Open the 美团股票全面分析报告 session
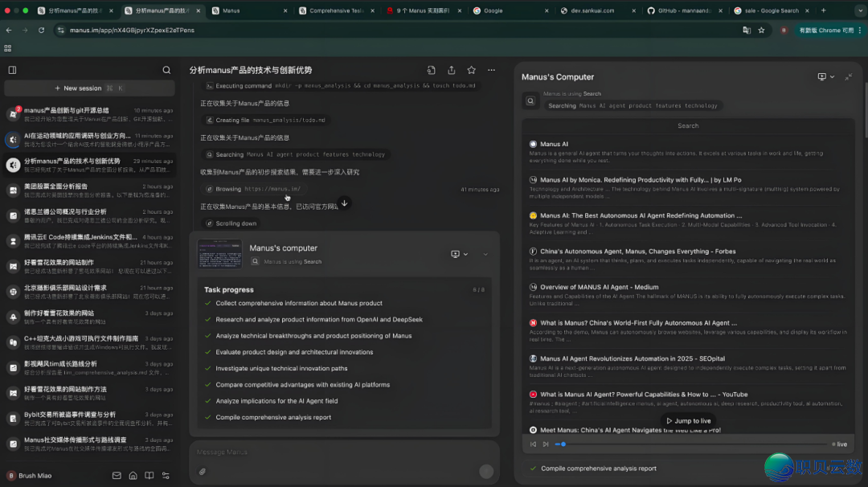Screen dimensions: 868x487 [x=89, y=190]
